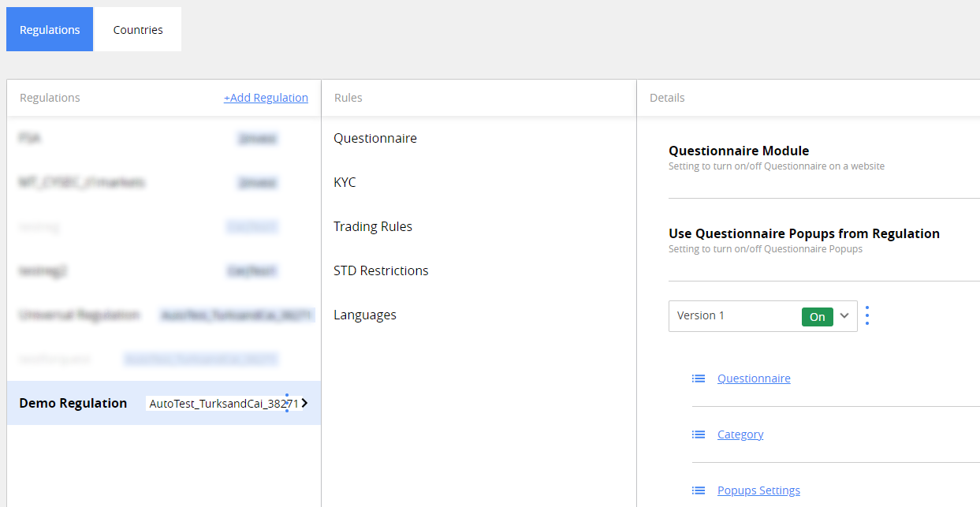Image resolution: width=980 pixels, height=507 pixels.
Task: Click the list icon beside Questionnaire link
Action: click(699, 378)
